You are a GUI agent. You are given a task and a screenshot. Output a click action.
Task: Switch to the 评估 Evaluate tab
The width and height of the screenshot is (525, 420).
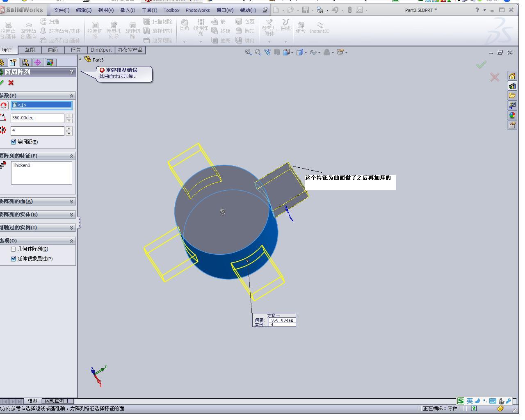click(x=75, y=50)
